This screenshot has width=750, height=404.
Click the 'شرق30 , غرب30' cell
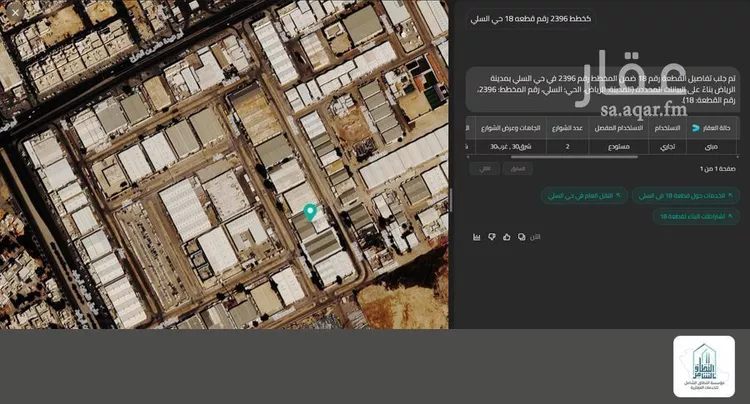coord(510,147)
